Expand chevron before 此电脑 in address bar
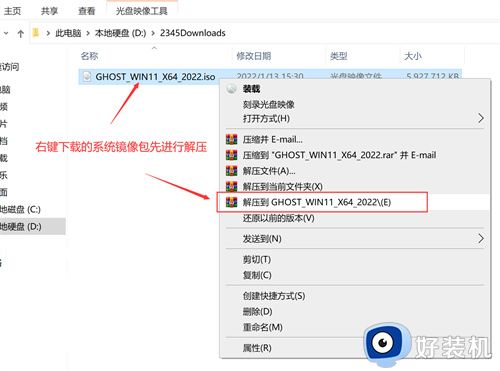Image resolution: width=500 pixels, height=372 pixels. 48,33
